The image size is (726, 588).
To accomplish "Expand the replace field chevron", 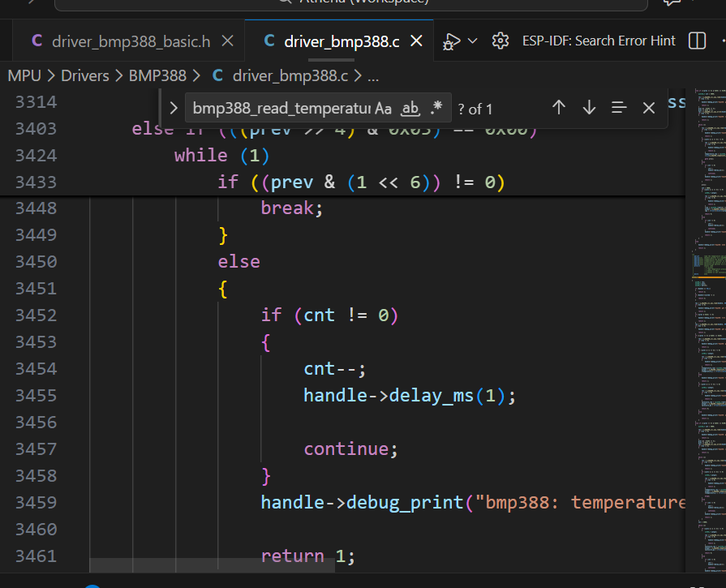I will point(173,108).
